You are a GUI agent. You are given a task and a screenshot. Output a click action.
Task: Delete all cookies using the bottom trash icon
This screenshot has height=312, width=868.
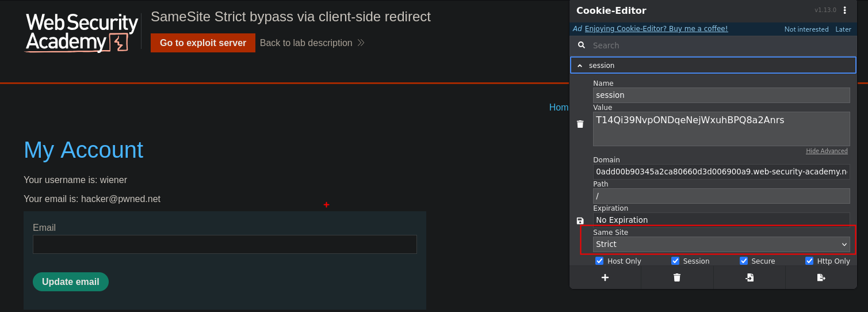click(676, 277)
